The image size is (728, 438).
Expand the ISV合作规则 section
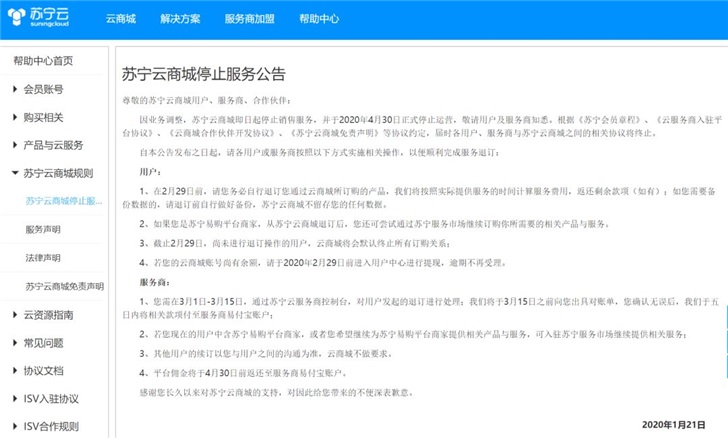pos(50,426)
